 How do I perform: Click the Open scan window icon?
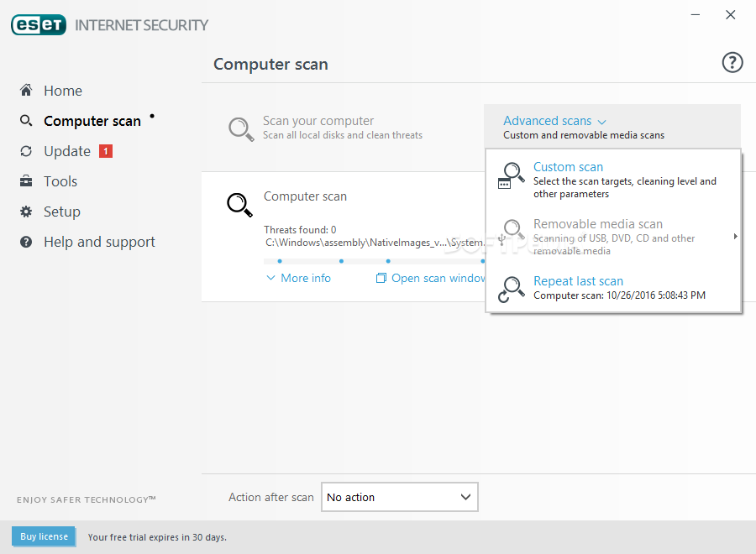(381, 278)
